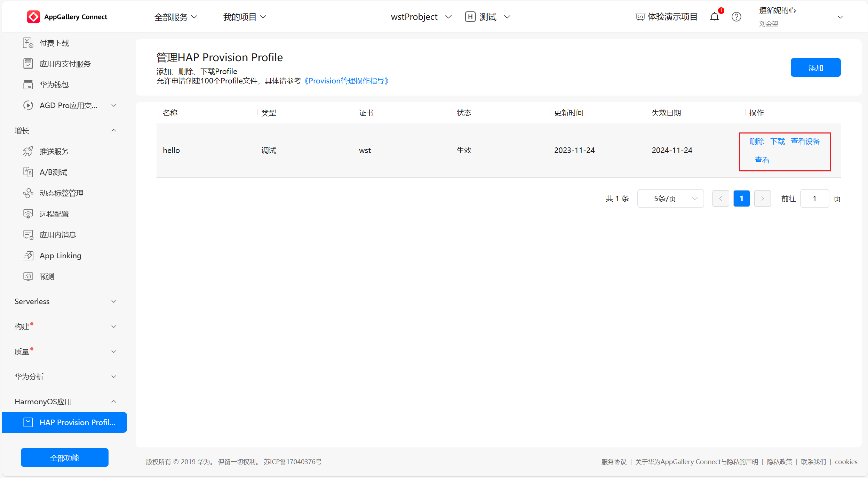Select HAP Provision Profil... menu item
This screenshot has width=868, height=478.
tap(65, 422)
